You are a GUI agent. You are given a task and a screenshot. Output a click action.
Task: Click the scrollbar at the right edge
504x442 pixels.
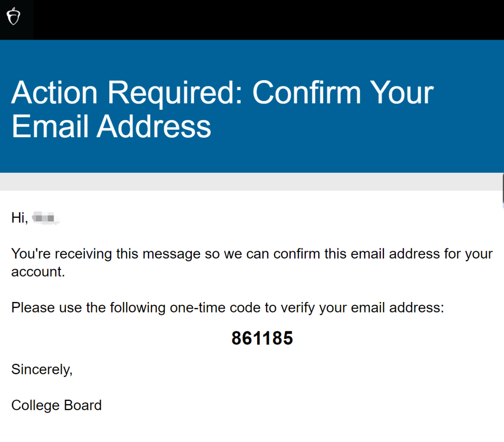503,189
